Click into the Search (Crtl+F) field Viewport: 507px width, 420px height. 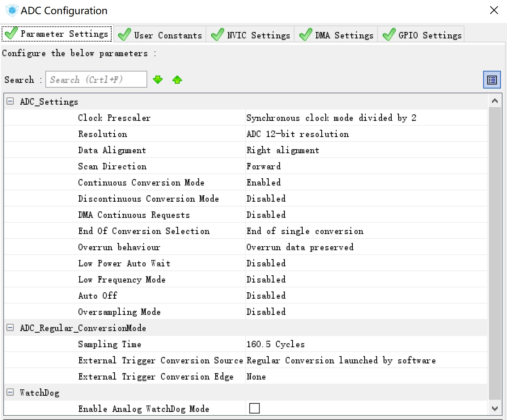tap(96, 79)
